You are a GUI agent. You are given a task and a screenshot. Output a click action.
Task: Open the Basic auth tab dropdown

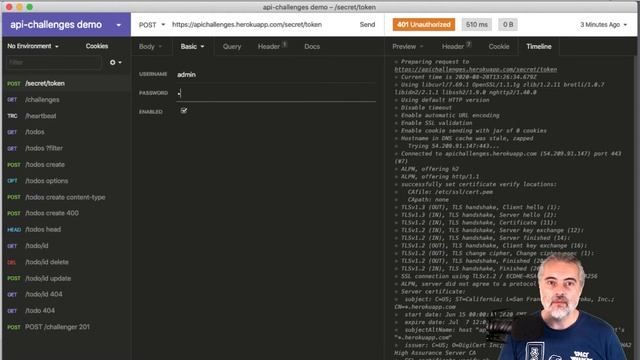pos(192,47)
